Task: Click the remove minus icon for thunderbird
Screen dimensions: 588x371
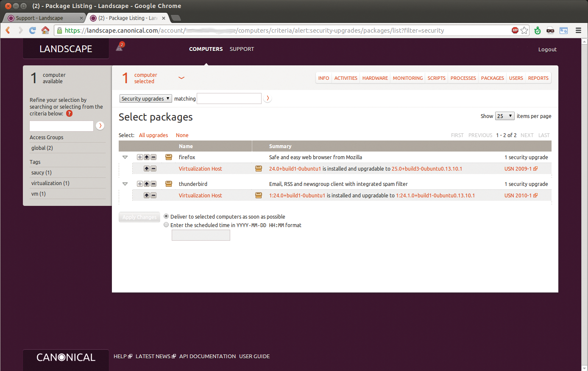Action: (153, 184)
